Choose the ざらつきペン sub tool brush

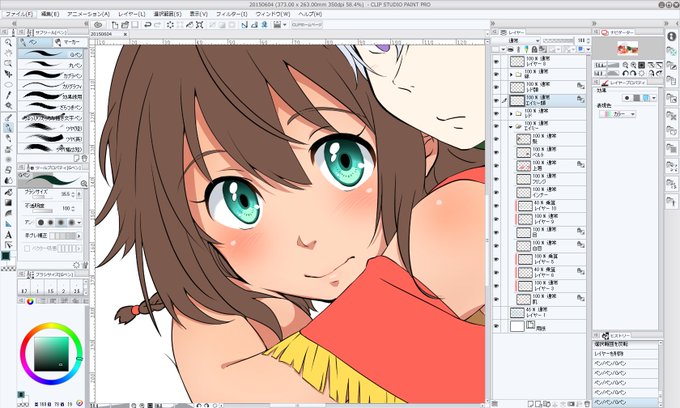click(x=50, y=107)
